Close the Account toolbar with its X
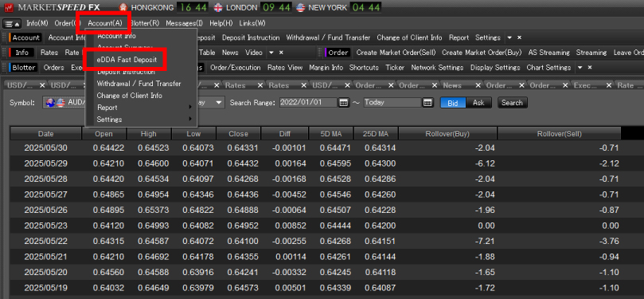 point(519,37)
